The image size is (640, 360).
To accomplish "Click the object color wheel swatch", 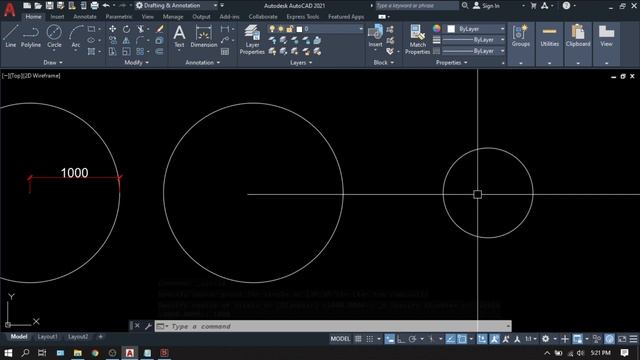I will [x=437, y=29].
